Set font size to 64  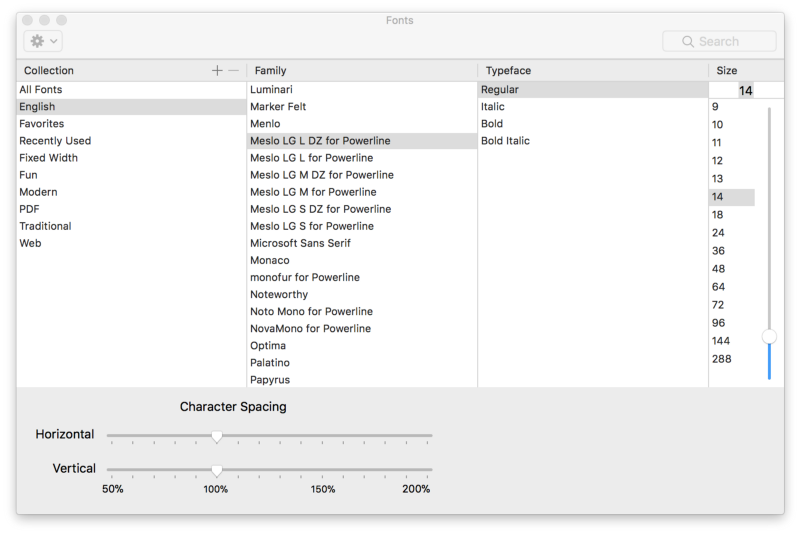732,287
